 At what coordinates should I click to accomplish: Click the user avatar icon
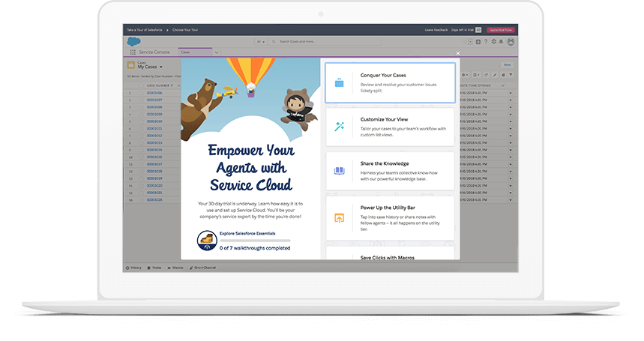pos(511,42)
